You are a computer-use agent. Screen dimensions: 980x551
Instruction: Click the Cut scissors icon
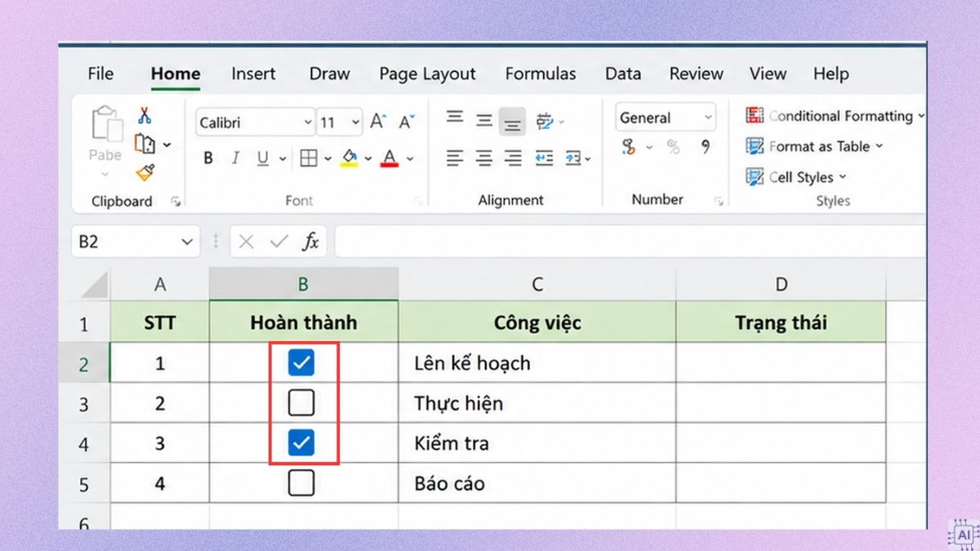pos(145,116)
